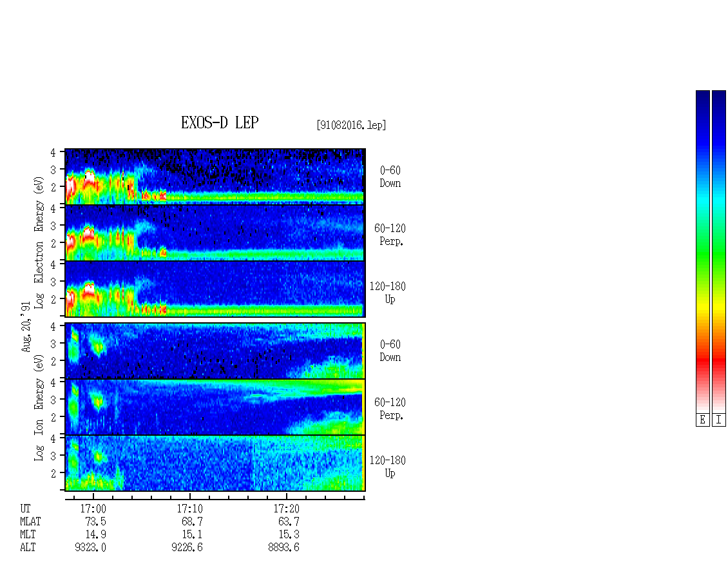This screenshot has width=728, height=564.
Task: Click the EXOS-D LEP plot title
Action: tap(220, 122)
